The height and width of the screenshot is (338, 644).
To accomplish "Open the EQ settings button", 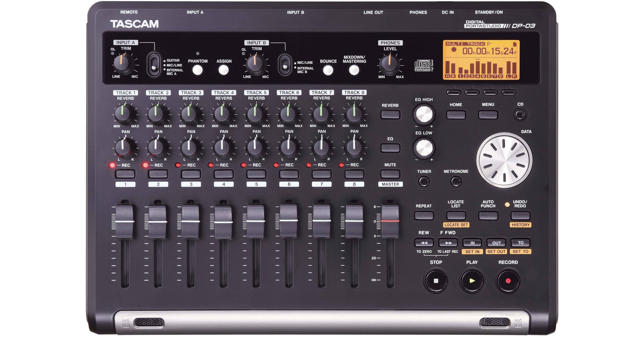I will [390, 148].
